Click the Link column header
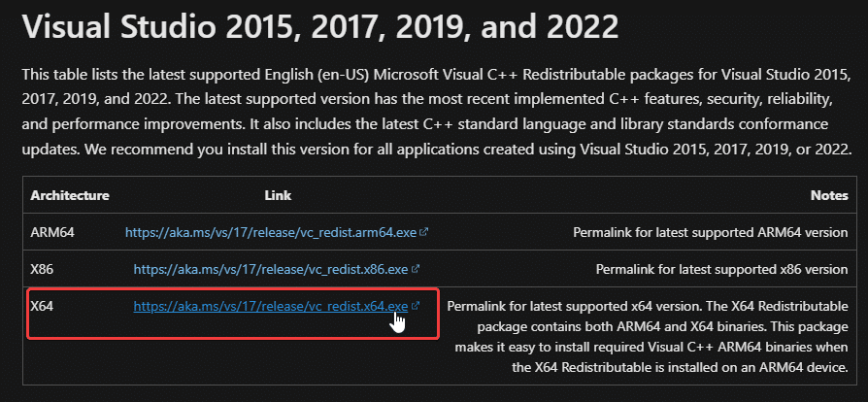The image size is (868, 402). coord(278,196)
